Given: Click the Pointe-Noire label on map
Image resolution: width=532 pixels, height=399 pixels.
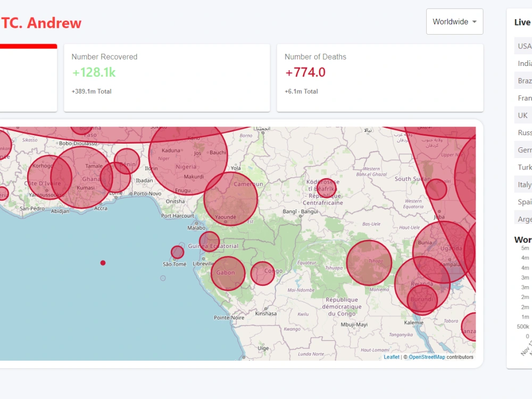Looking at the screenshot, I should pyautogui.click(x=229, y=318).
